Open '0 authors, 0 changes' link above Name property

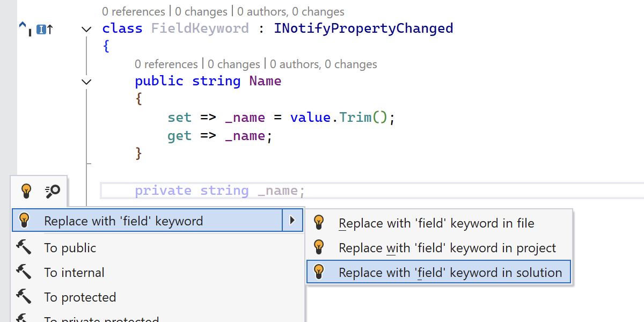point(323,64)
